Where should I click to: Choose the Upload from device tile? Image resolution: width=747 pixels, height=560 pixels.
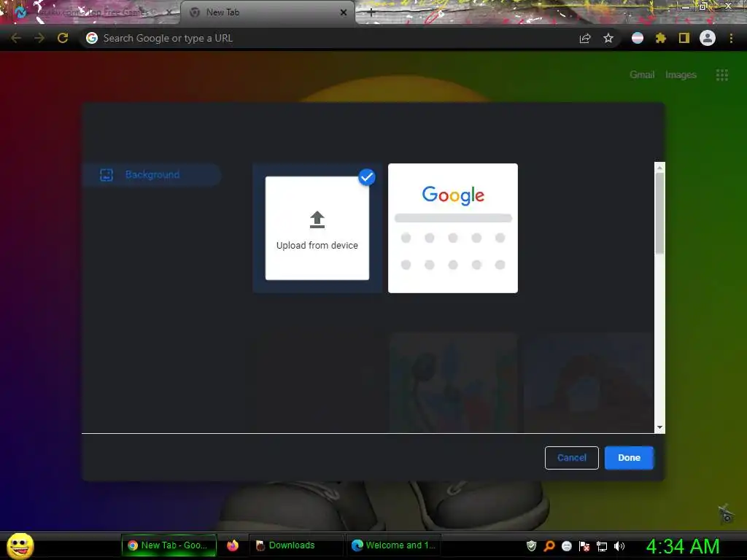click(317, 228)
